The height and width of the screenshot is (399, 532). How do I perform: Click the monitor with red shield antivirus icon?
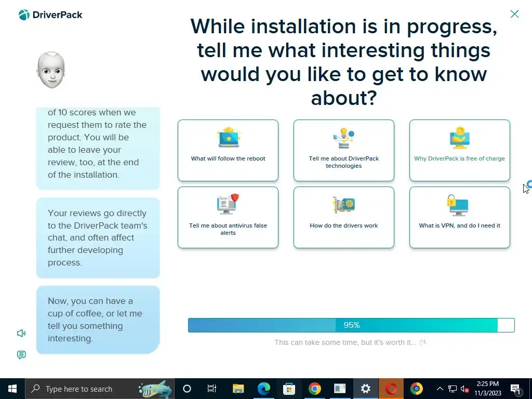pyautogui.click(x=228, y=204)
